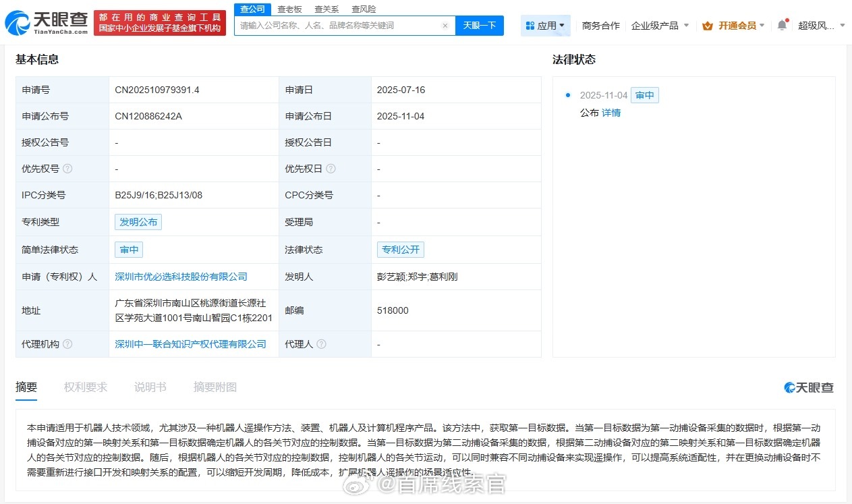This screenshot has width=852, height=504.
Task: Open the 应用 dropdown
Action: click(546, 26)
